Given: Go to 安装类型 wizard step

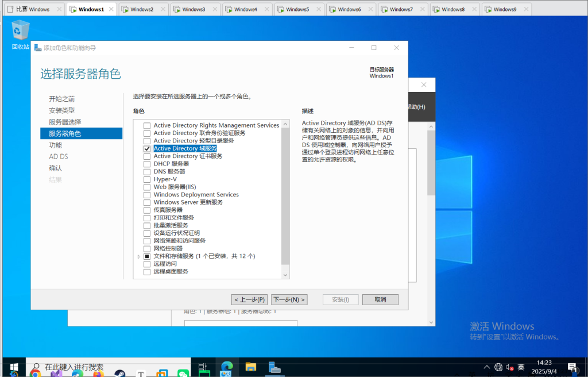Looking at the screenshot, I should coord(61,110).
